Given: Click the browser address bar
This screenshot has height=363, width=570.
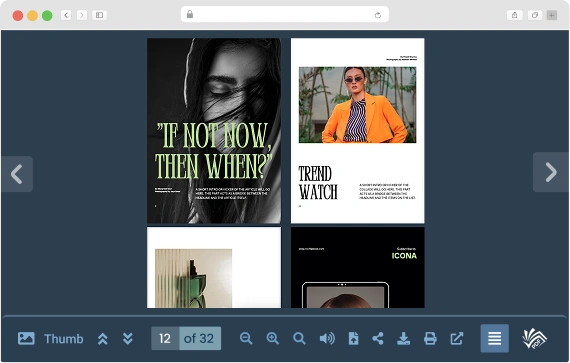Looking at the screenshot, I should pos(285,15).
